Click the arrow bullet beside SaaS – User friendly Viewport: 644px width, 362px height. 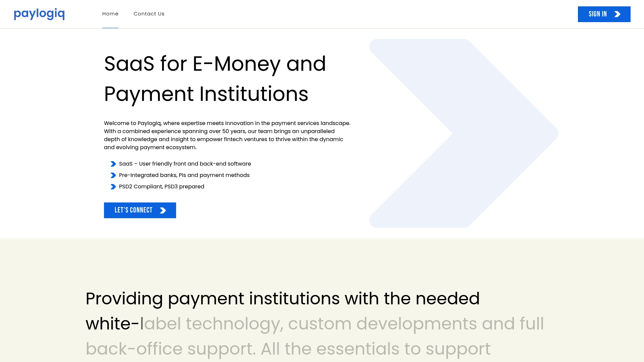(x=113, y=164)
